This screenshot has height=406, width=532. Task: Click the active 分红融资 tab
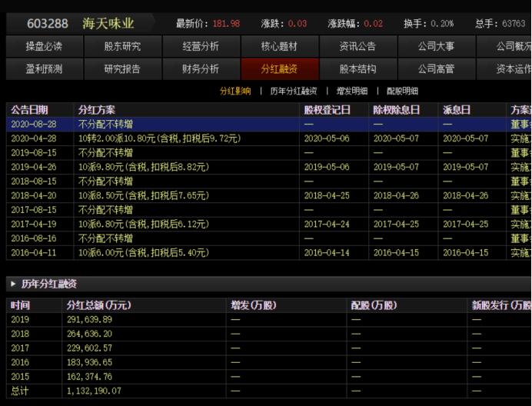coord(280,69)
